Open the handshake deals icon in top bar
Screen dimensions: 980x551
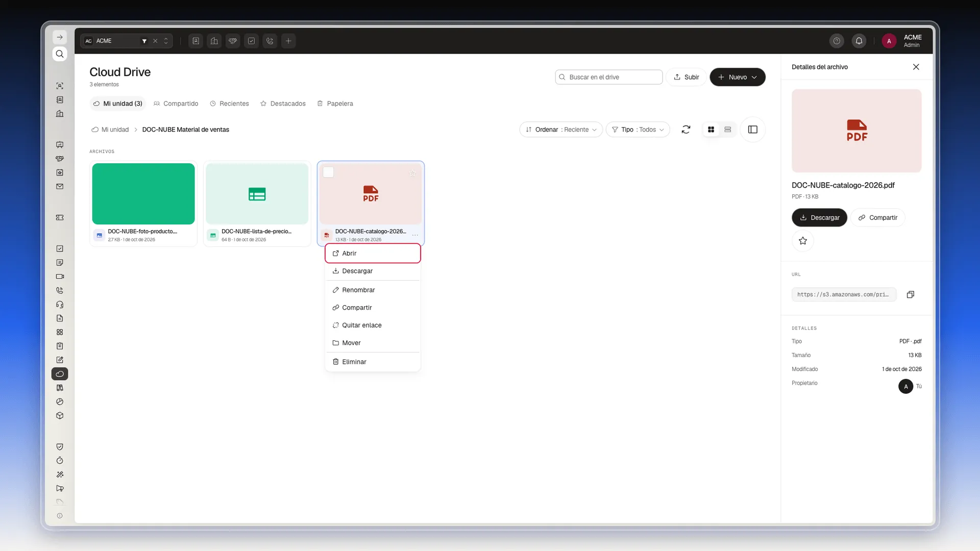233,41
